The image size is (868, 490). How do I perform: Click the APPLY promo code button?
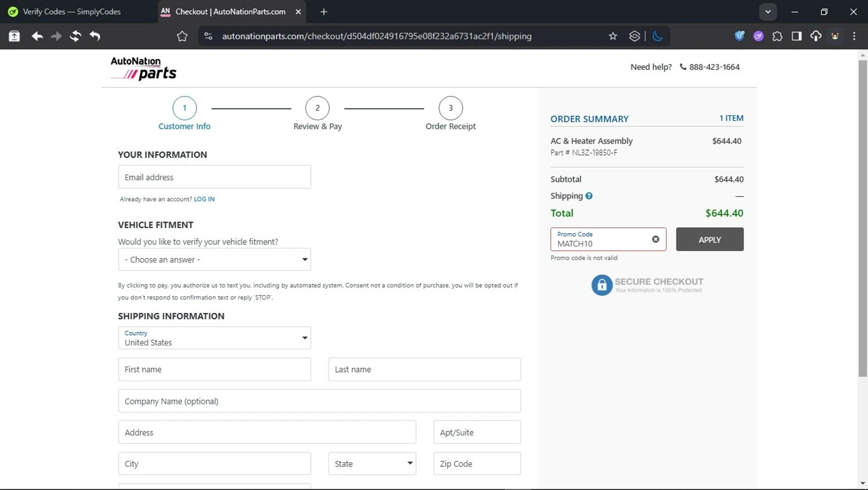tap(709, 240)
